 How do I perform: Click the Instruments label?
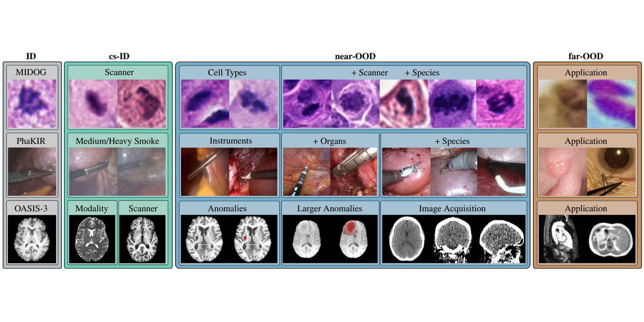click(231, 141)
